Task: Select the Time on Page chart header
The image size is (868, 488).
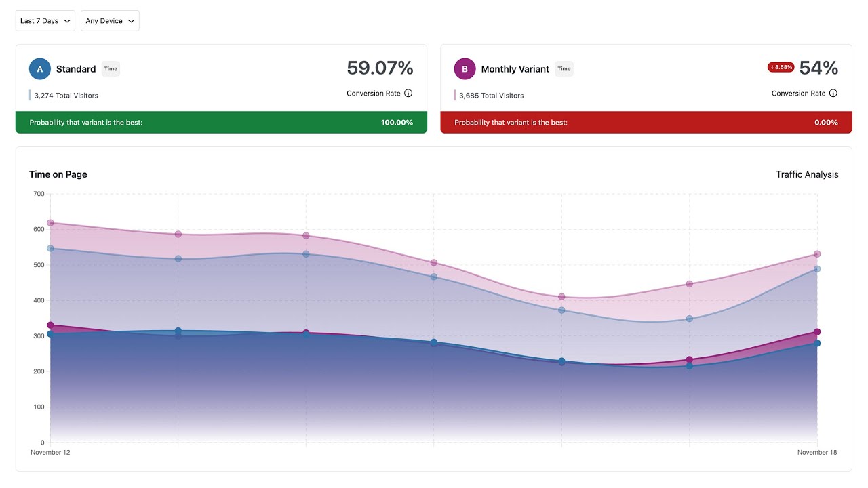Action: point(58,174)
